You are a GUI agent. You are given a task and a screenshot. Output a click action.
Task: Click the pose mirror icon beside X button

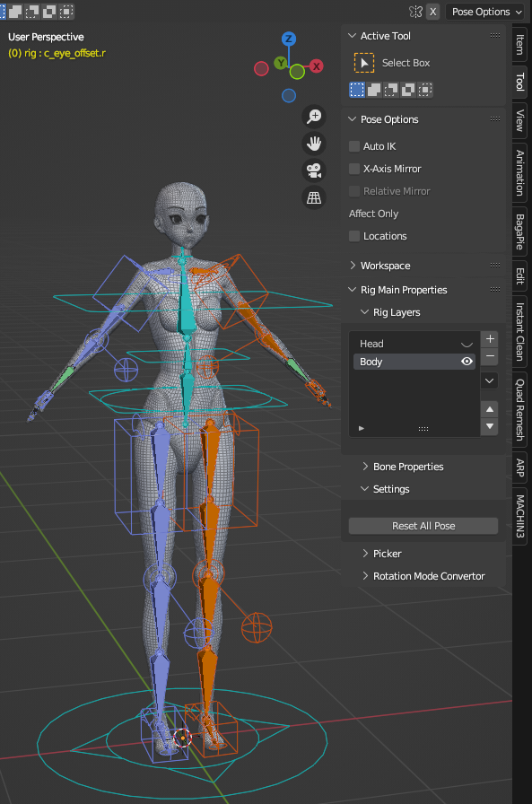[415, 12]
